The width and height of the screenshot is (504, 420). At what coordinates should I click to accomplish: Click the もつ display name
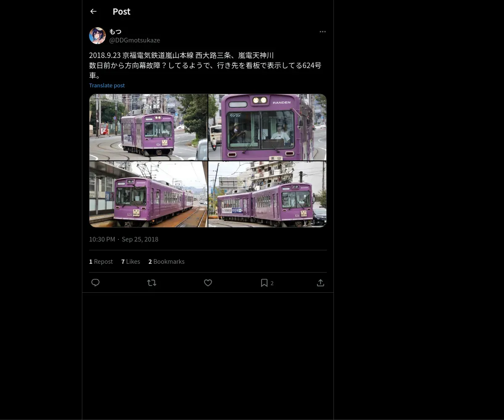point(115,31)
